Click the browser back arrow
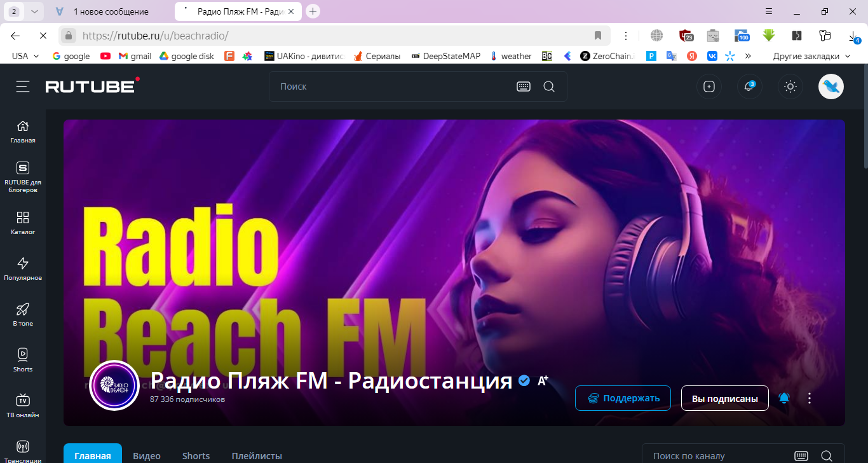The image size is (868, 463). (15, 36)
